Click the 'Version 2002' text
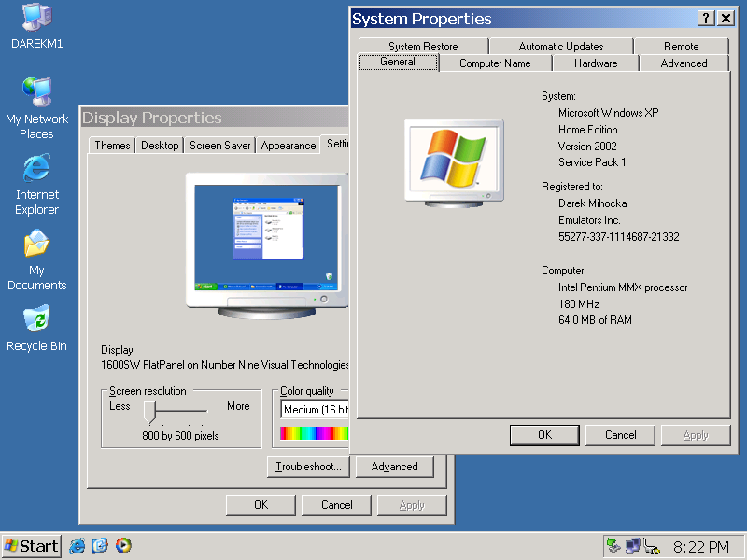 (x=587, y=147)
